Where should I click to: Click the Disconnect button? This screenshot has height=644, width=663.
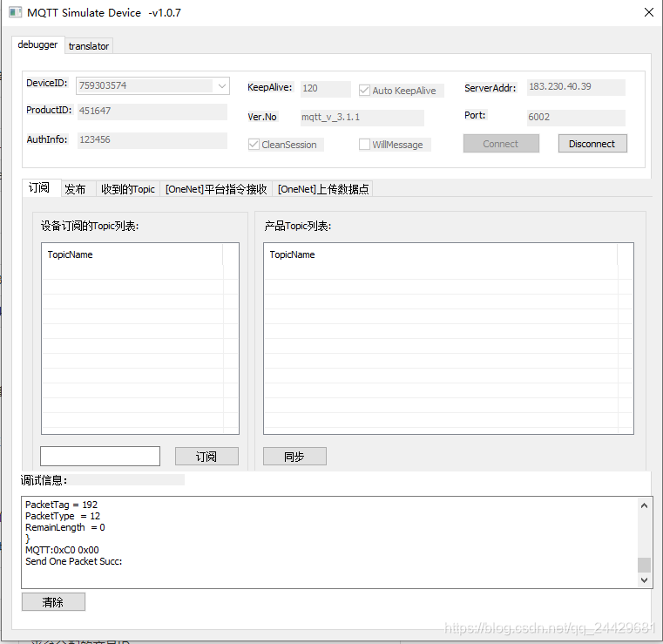(x=592, y=144)
